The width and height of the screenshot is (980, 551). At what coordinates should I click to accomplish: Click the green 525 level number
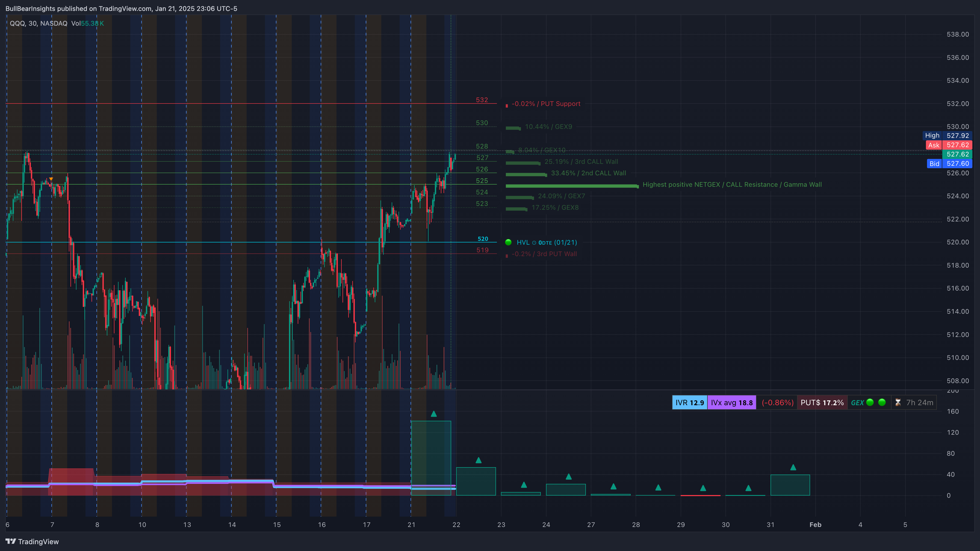482,181
